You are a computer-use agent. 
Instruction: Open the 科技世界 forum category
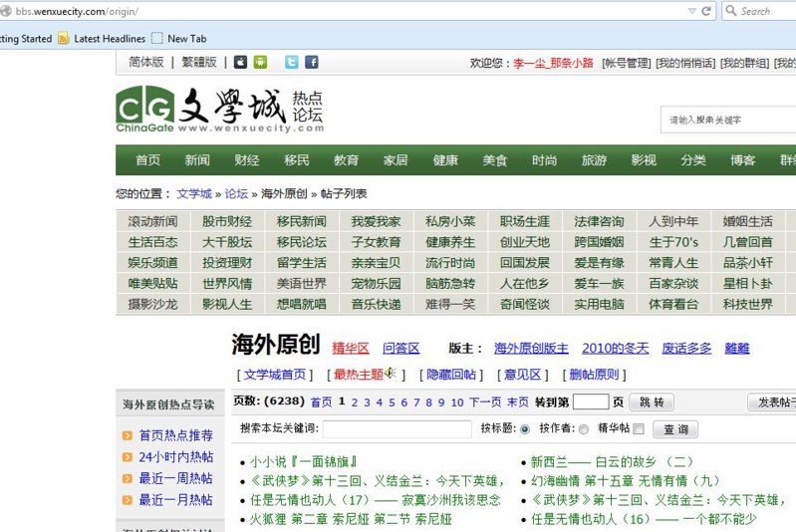(x=748, y=304)
